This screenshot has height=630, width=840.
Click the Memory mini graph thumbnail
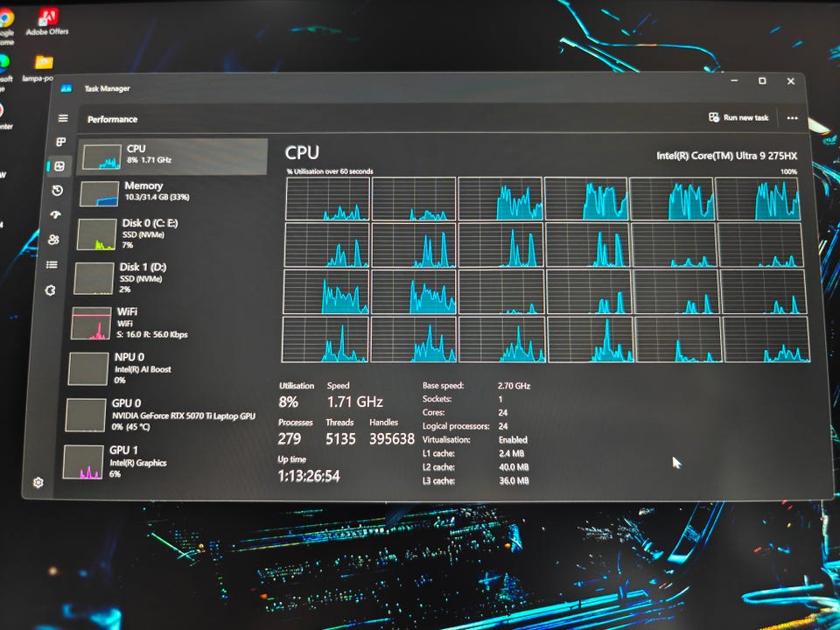click(x=99, y=194)
